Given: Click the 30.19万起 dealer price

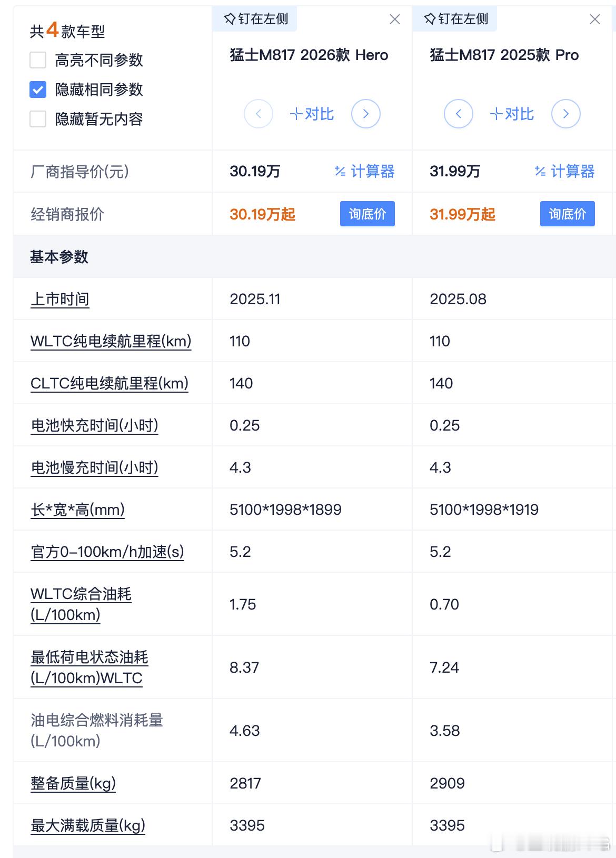Looking at the screenshot, I should (x=262, y=214).
